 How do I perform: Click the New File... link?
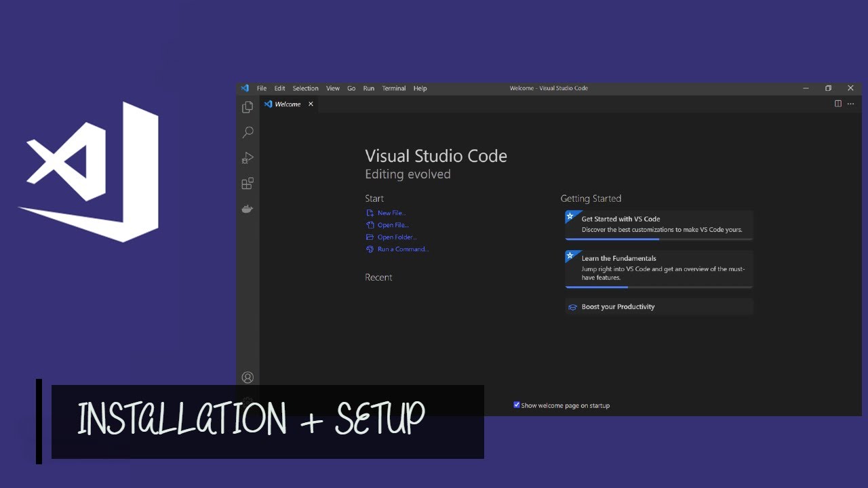[392, 213]
